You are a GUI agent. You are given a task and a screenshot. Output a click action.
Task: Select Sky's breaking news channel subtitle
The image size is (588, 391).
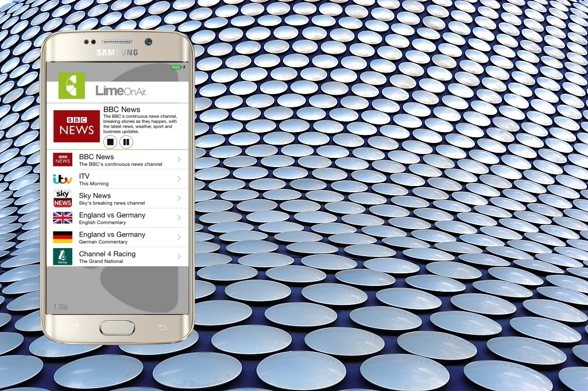click(x=111, y=203)
